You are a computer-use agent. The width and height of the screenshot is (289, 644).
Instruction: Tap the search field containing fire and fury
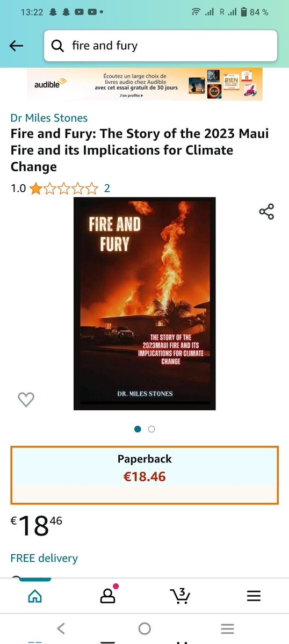161,46
